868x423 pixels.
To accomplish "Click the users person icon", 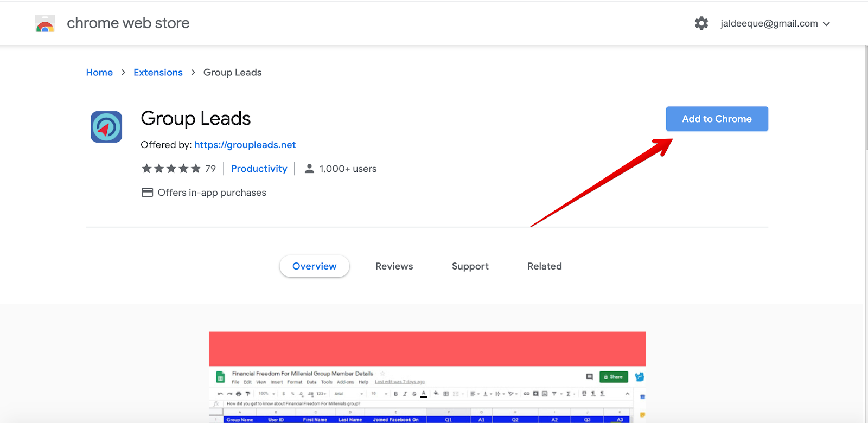I will click(x=309, y=169).
